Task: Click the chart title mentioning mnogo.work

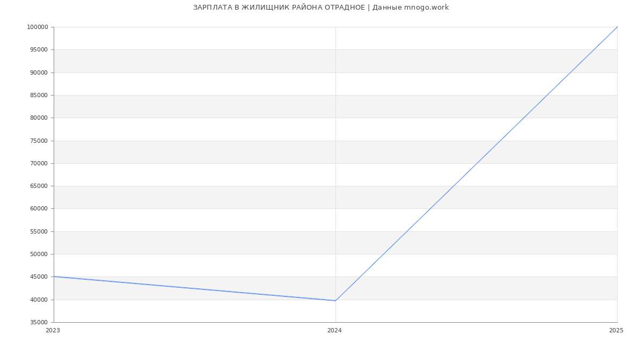Action: [321, 8]
